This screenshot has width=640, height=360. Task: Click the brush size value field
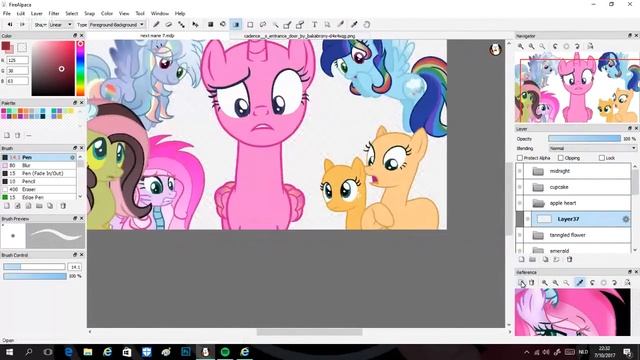click(75, 267)
